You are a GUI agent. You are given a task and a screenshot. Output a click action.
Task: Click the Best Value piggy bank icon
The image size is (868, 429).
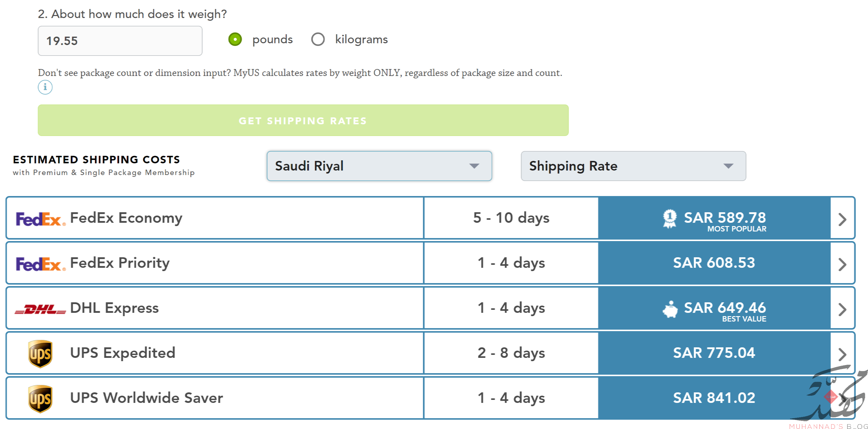pyautogui.click(x=670, y=309)
